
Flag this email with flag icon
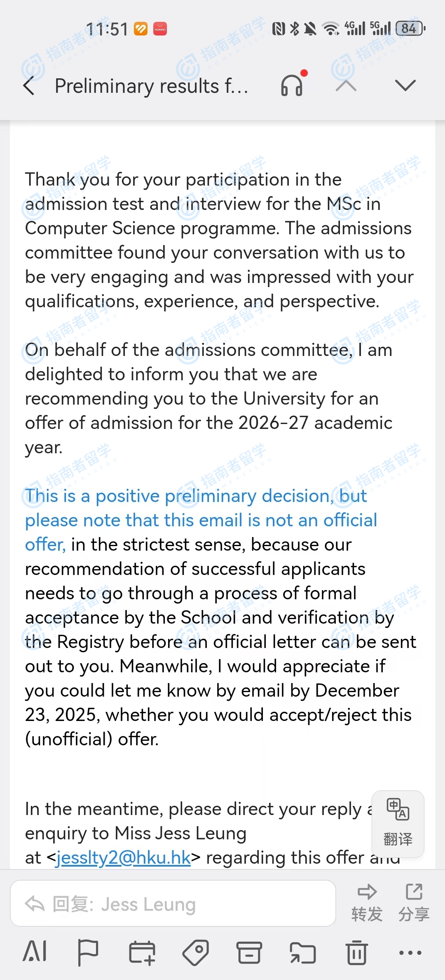[x=88, y=952]
